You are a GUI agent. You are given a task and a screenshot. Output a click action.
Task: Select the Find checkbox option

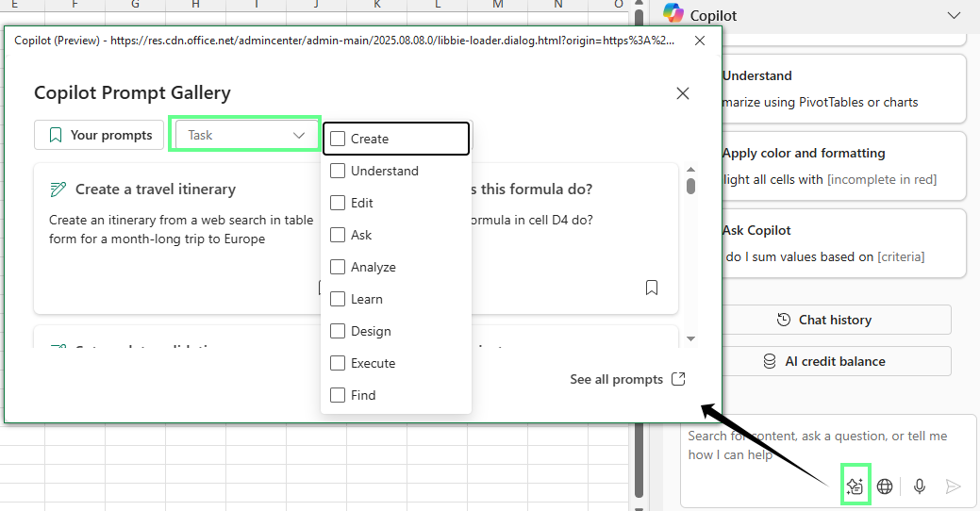338,395
